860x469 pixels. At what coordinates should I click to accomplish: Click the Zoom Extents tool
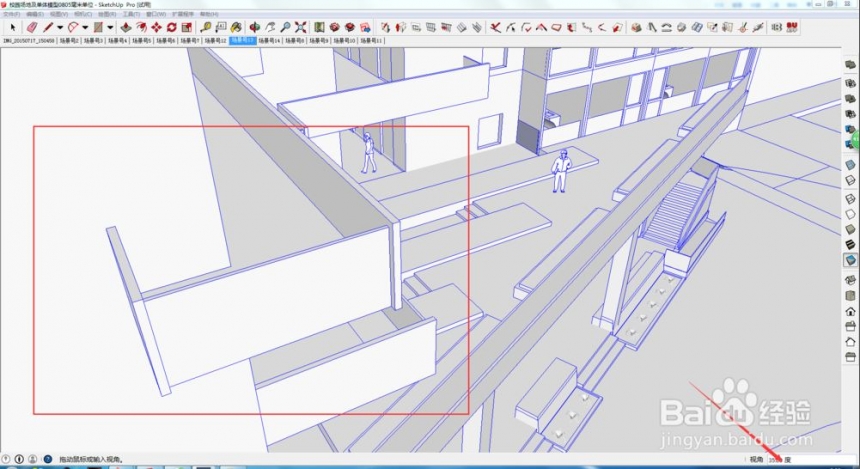tap(301, 27)
